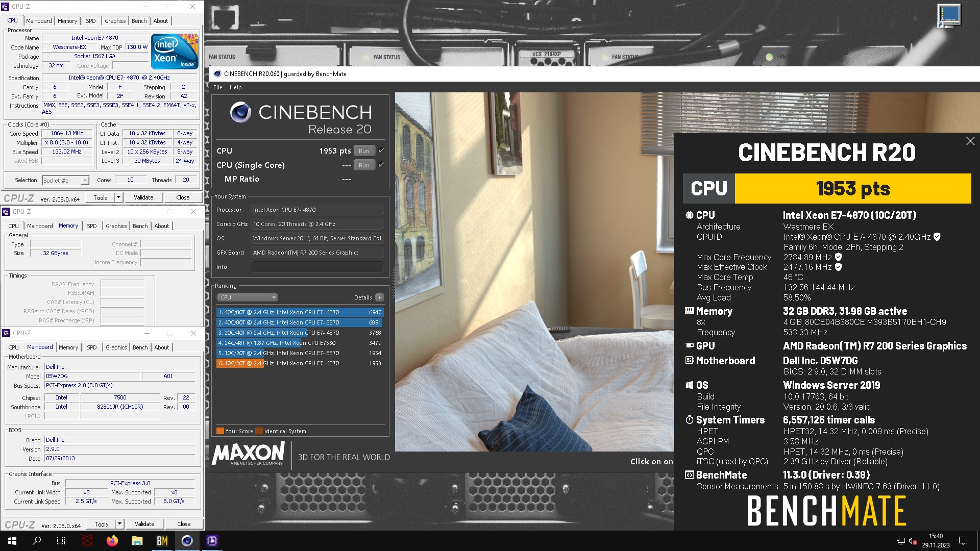Open notification center icon
The width and height of the screenshot is (980, 551).
click(x=963, y=541)
